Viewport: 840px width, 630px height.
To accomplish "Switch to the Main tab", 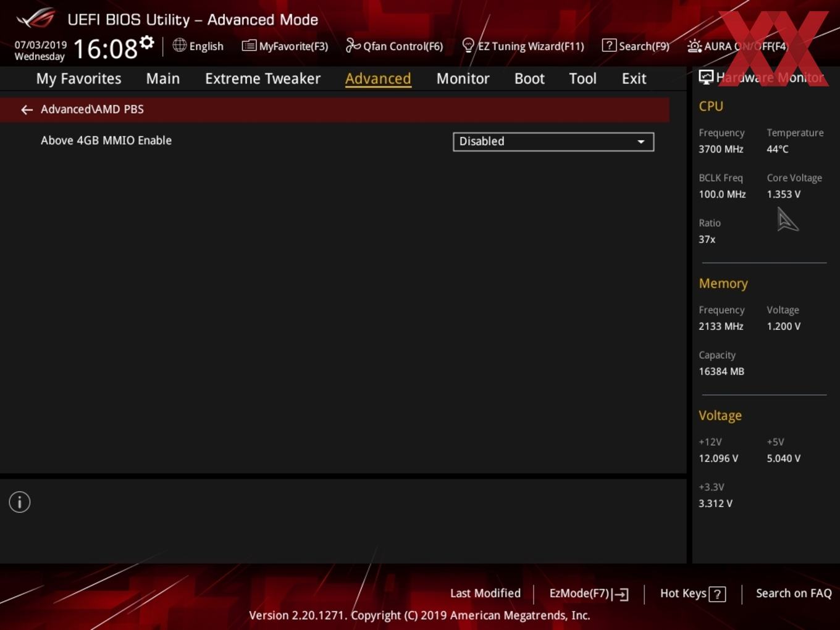I will coord(163,78).
